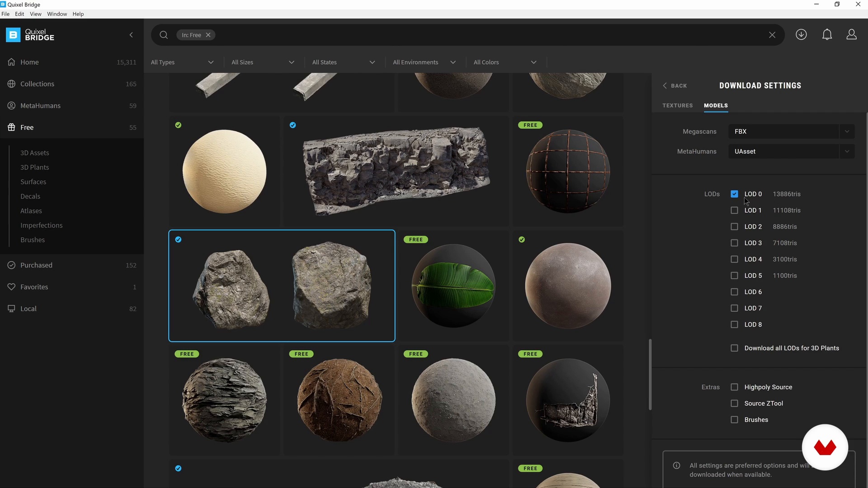Image resolution: width=868 pixels, height=488 pixels.
Task: Open the notifications bell
Action: click(x=827, y=34)
